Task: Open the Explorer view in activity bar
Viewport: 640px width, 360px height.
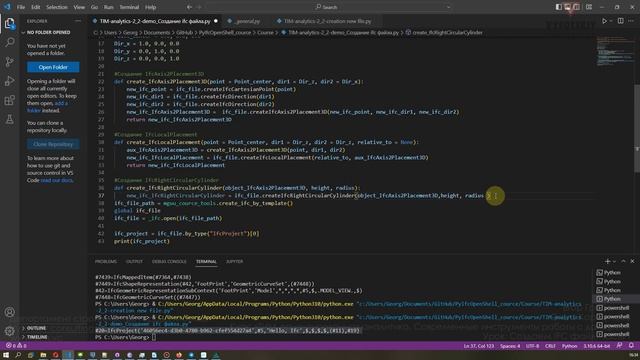Action: (x=9, y=23)
